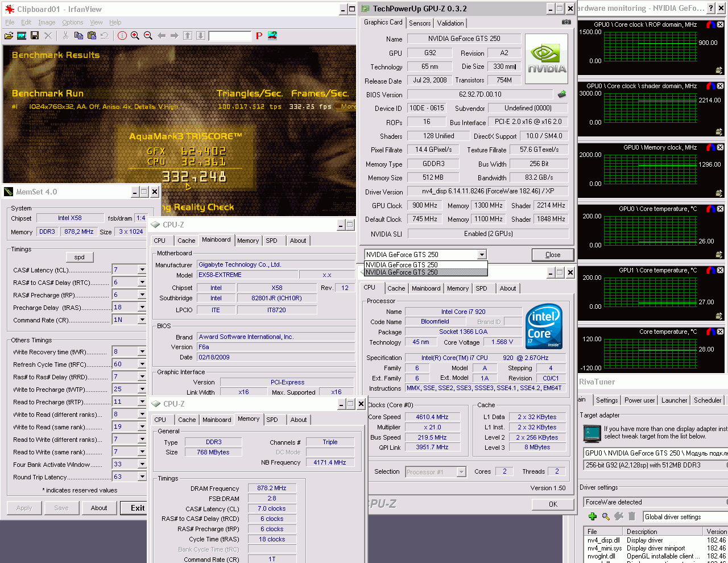Click the last page down-arrow icon
This screenshot has height=563, width=728.
[201, 36]
